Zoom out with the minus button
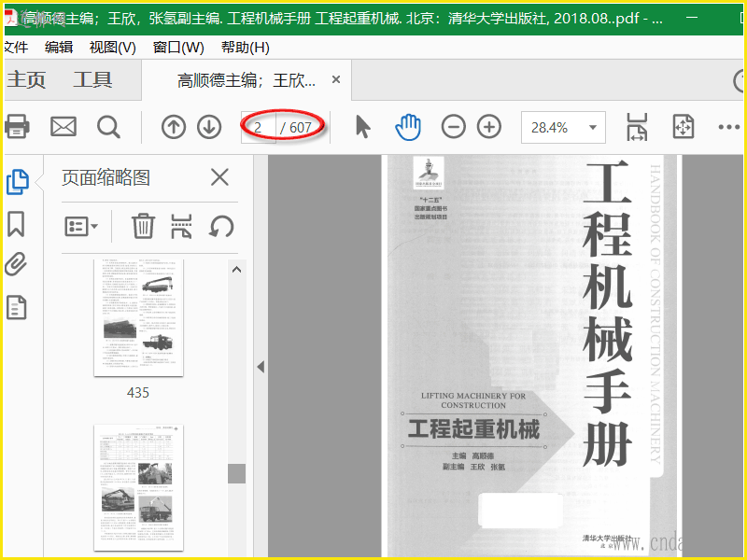The image size is (747, 560). pyautogui.click(x=453, y=127)
